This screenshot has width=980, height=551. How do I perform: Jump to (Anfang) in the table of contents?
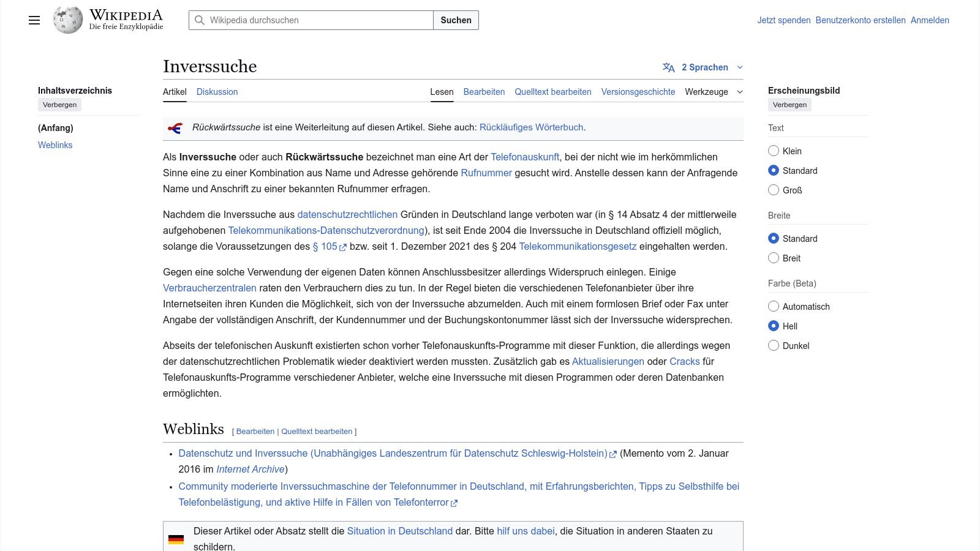click(56, 128)
